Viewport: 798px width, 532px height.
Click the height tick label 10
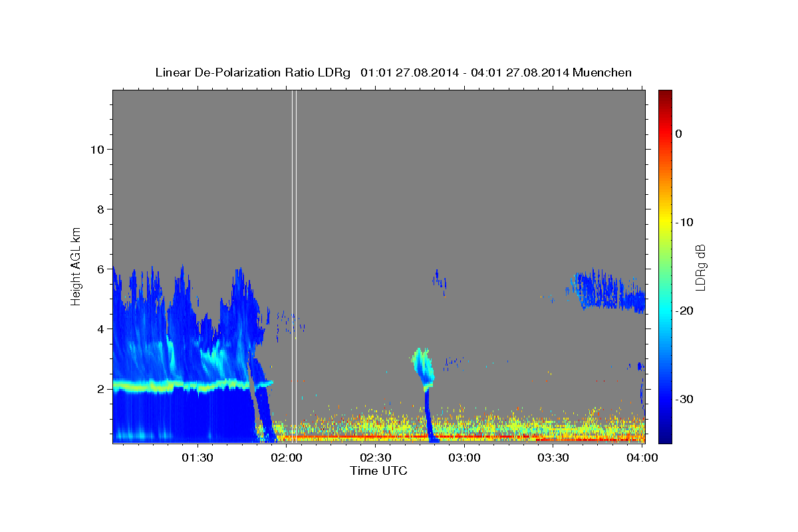(x=97, y=149)
